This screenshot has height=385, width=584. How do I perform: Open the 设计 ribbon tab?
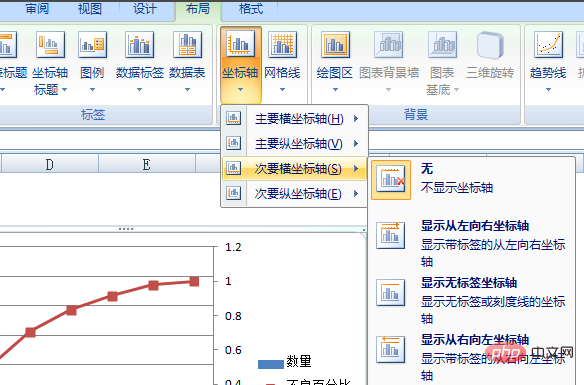pos(145,8)
